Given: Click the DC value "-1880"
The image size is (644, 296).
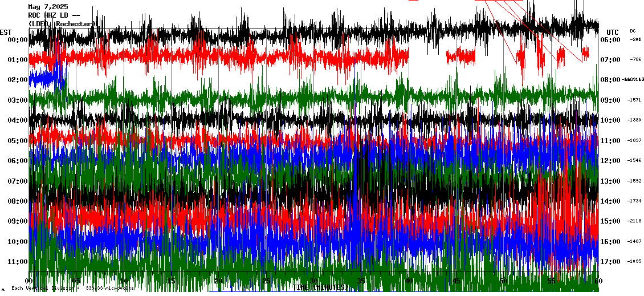Looking at the screenshot, I should 634,120.
